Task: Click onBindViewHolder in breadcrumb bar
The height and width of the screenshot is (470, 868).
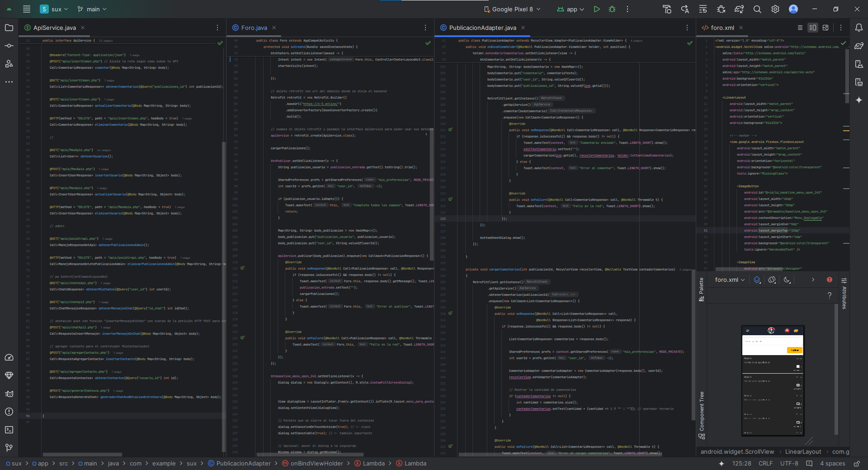Action: [x=312, y=464]
